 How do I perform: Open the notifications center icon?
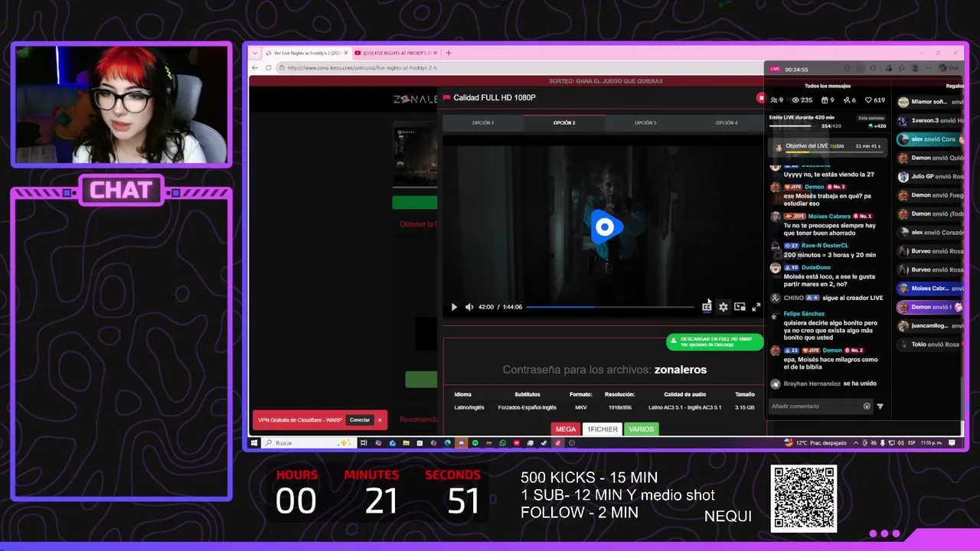click(952, 442)
